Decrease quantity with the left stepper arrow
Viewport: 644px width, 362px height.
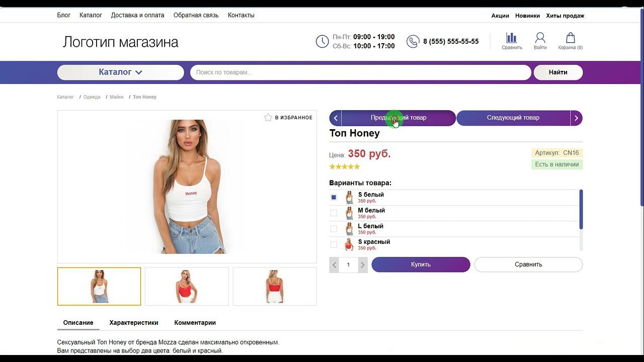coord(334,264)
